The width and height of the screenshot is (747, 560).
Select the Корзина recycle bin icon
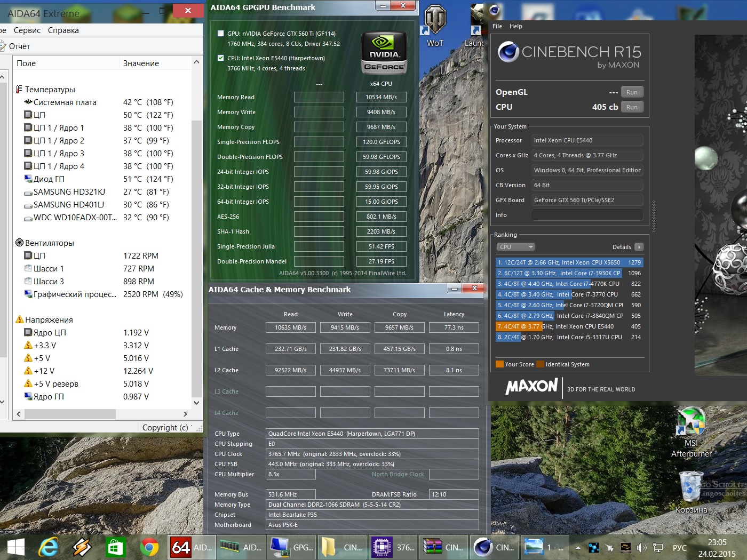(692, 493)
